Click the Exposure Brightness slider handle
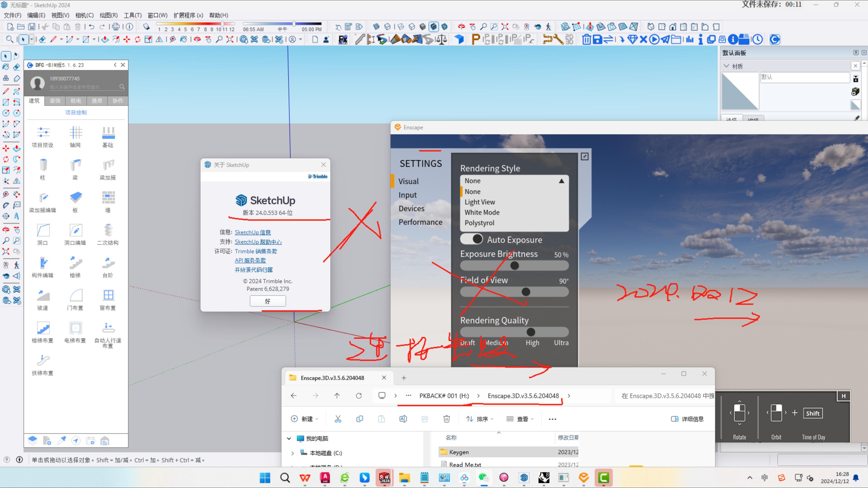868x488 pixels. 514,266
